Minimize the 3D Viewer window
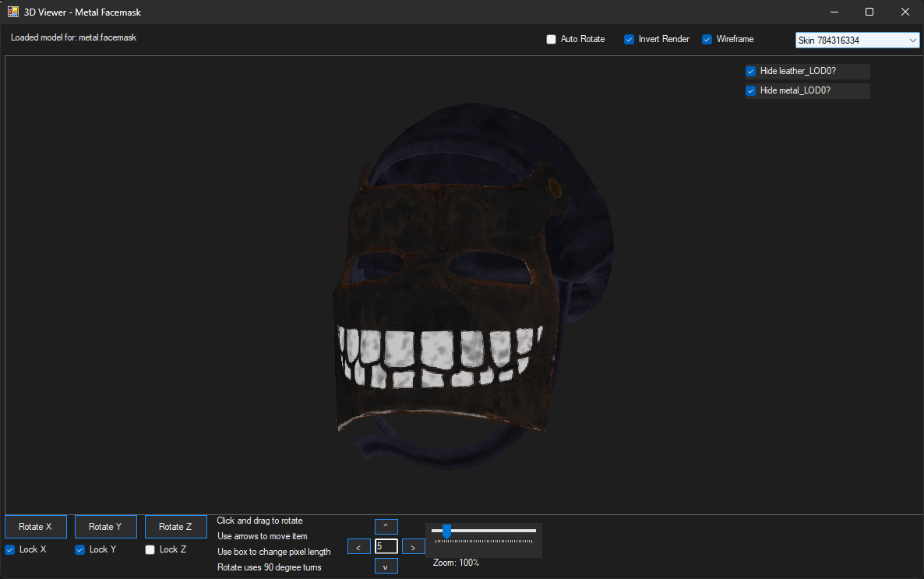 [x=834, y=12]
